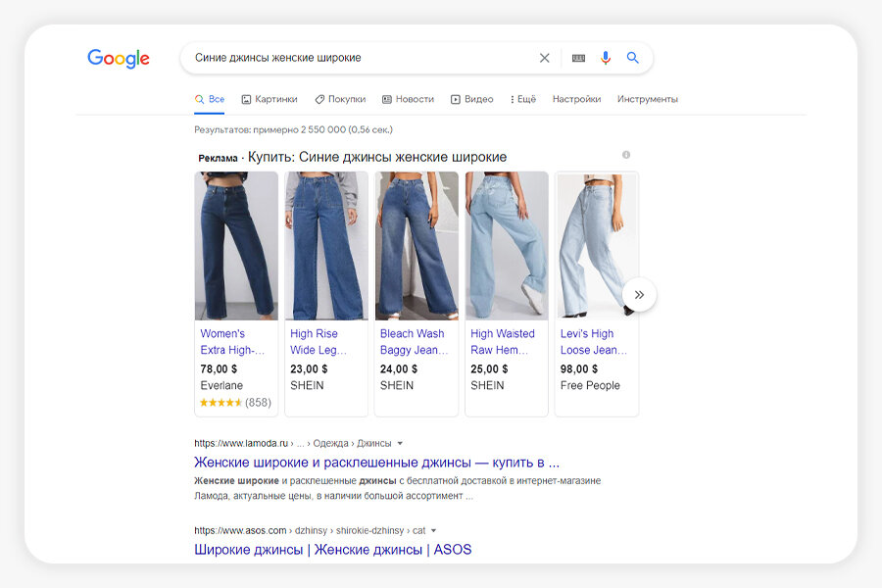Screen dimensions: 882x588
Task: Switch to the Картинки tab
Action: [x=269, y=99]
